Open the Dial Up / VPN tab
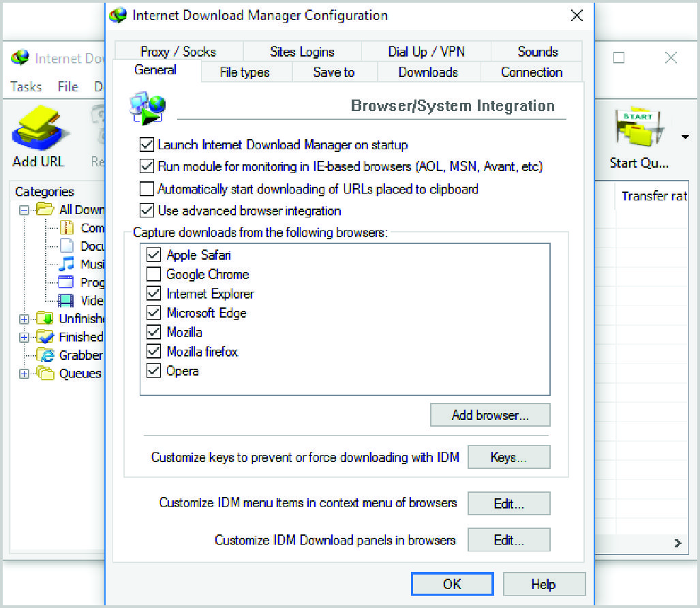The width and height of the screenshot is (700, 608). 427,51
